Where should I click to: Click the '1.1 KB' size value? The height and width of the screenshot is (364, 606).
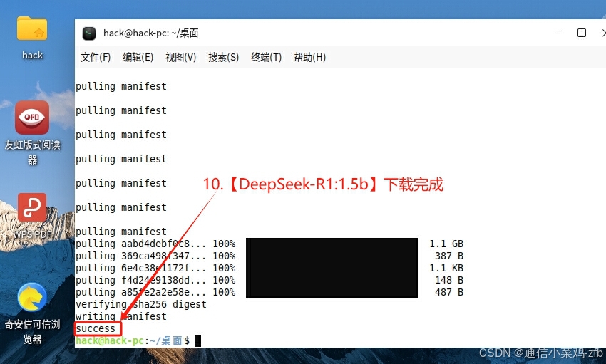(446, 268)
